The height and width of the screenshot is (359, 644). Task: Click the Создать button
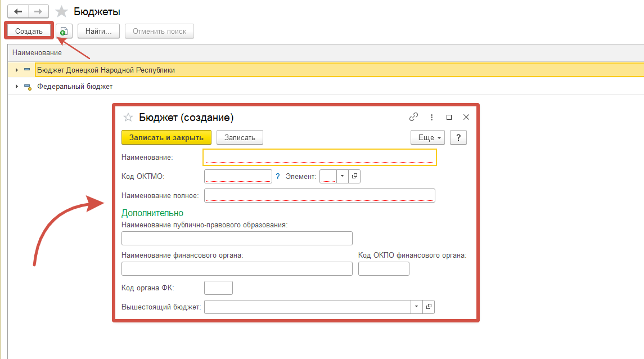[29, 31]
